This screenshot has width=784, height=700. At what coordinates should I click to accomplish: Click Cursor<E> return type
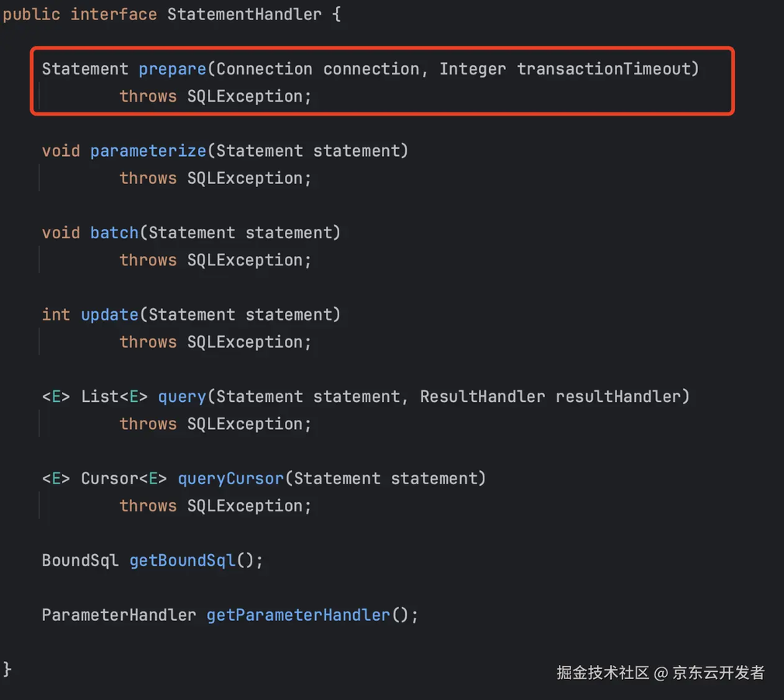click(x=124, y=479)
